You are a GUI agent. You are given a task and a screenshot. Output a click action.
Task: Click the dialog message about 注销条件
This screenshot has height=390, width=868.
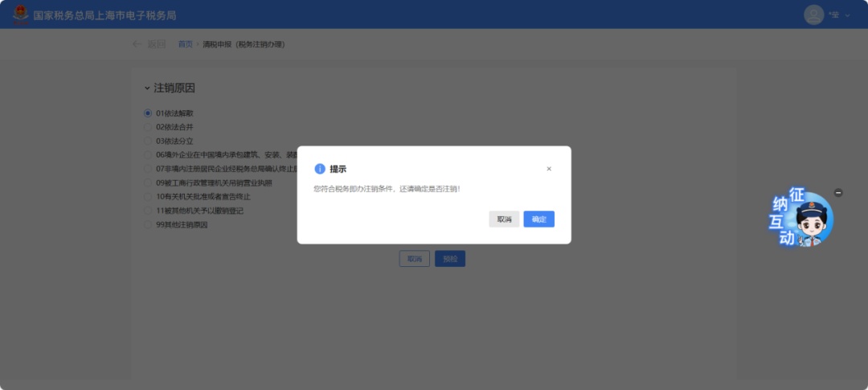(x=387, y=189)
